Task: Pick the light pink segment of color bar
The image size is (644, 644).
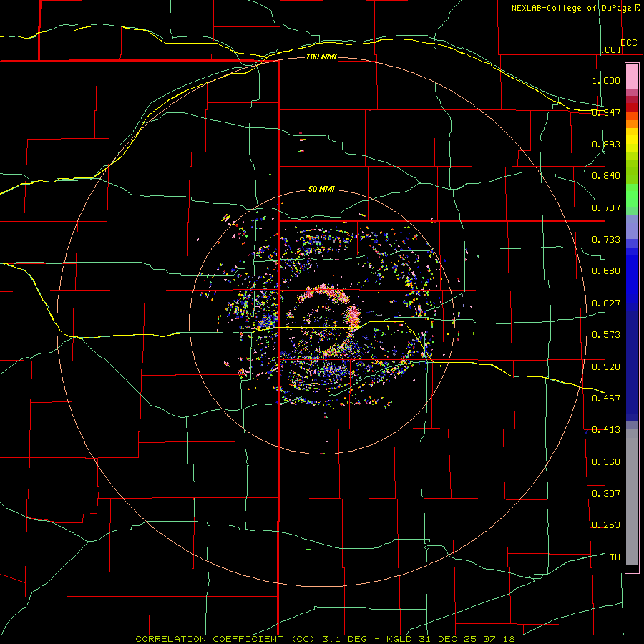Action: point(632,77)
